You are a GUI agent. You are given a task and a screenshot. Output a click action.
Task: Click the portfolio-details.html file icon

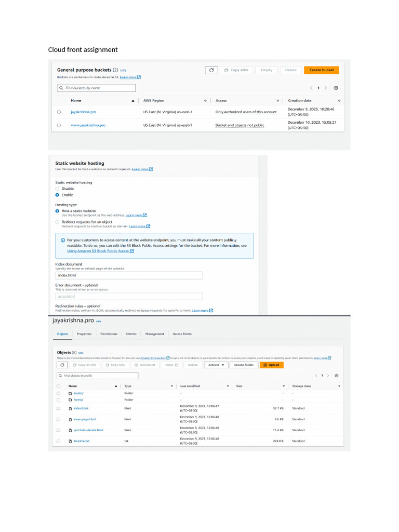(x=70, y=430)
